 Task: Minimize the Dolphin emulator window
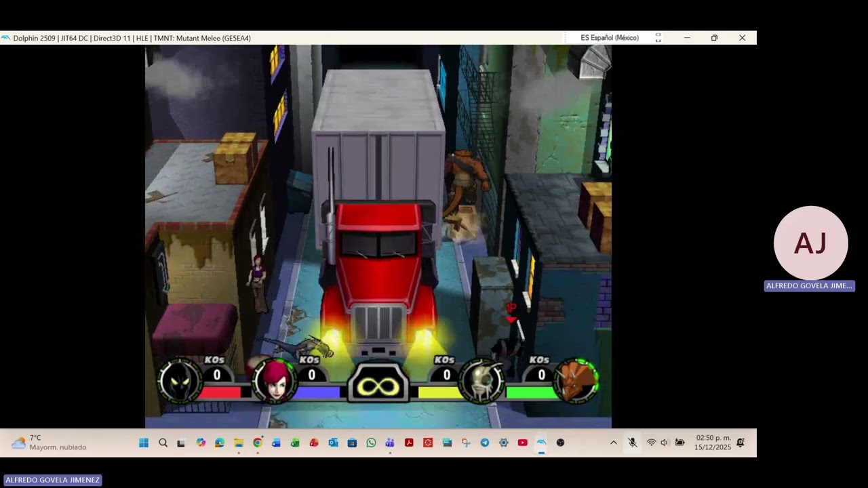687,38
